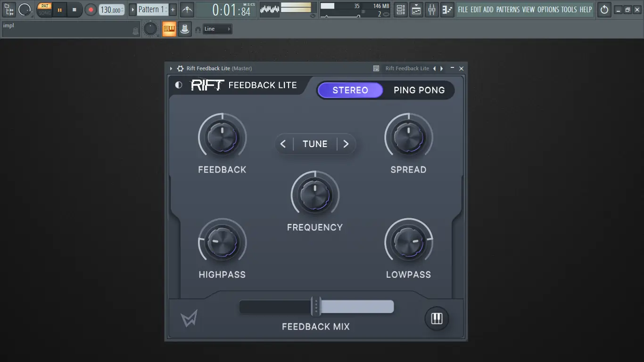
Task: Switch Rift to PING PONG mode
Action: 420,90
